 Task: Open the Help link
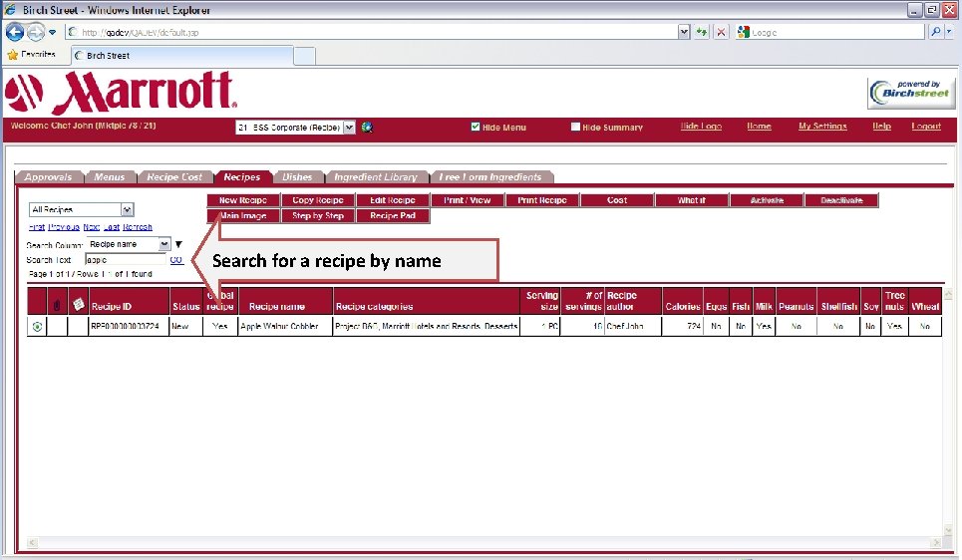(881, 126)
